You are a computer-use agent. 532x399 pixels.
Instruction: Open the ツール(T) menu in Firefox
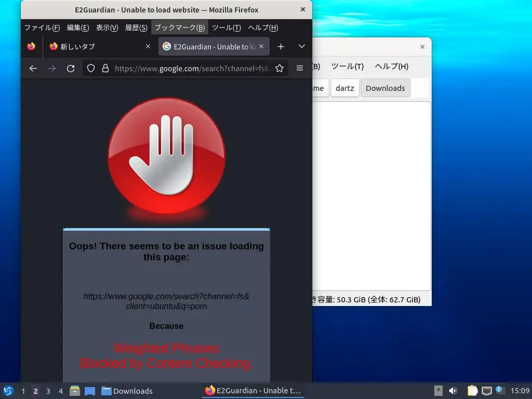(227, 28)
